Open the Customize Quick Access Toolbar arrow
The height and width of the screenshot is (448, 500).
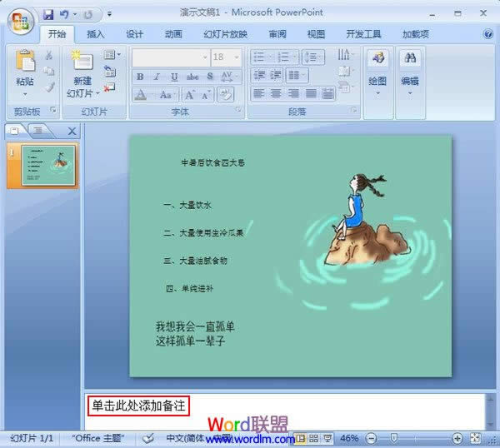109,14
